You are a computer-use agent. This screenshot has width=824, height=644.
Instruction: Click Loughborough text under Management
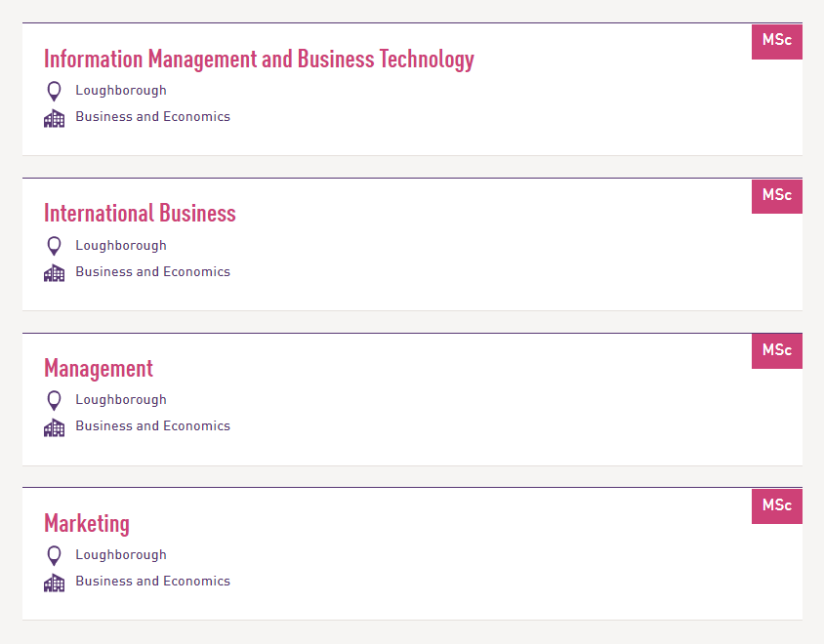[x=121, y=400]
